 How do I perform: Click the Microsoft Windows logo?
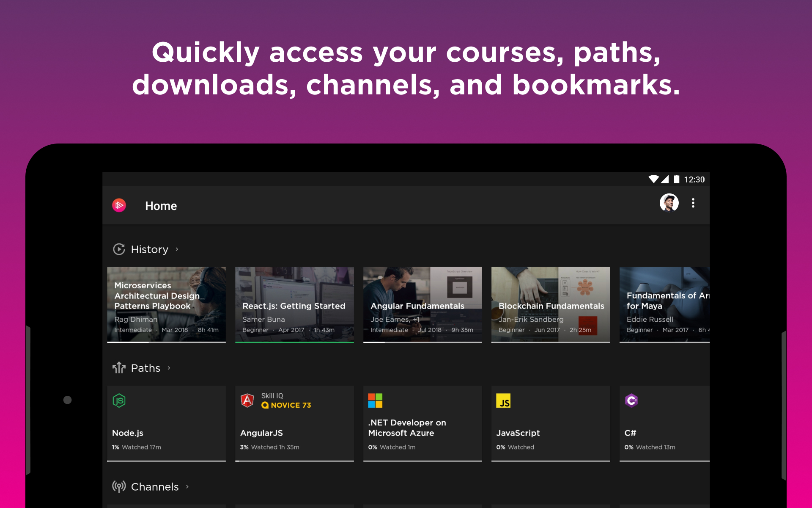pyautogui.click(x=375, y=400)
